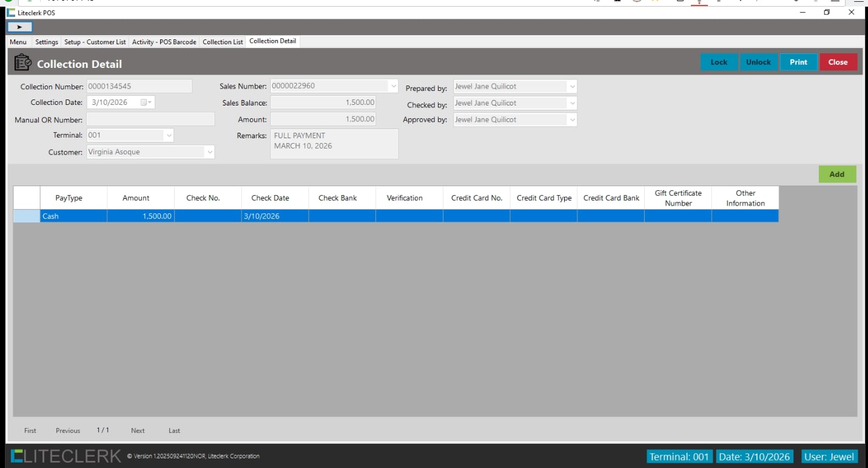Click the green Add button
The width and height of the screenshot is (868, 468).
tap(836, 174)
